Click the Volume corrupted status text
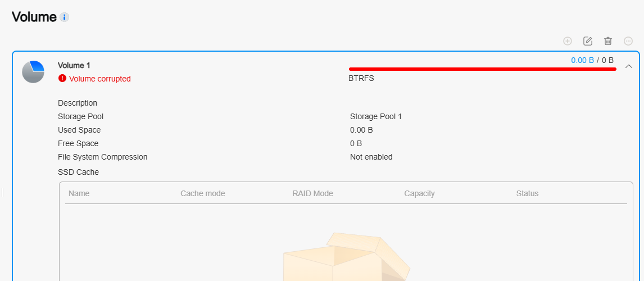This screenshot has width=644, height=281. [x=100, y=79]
